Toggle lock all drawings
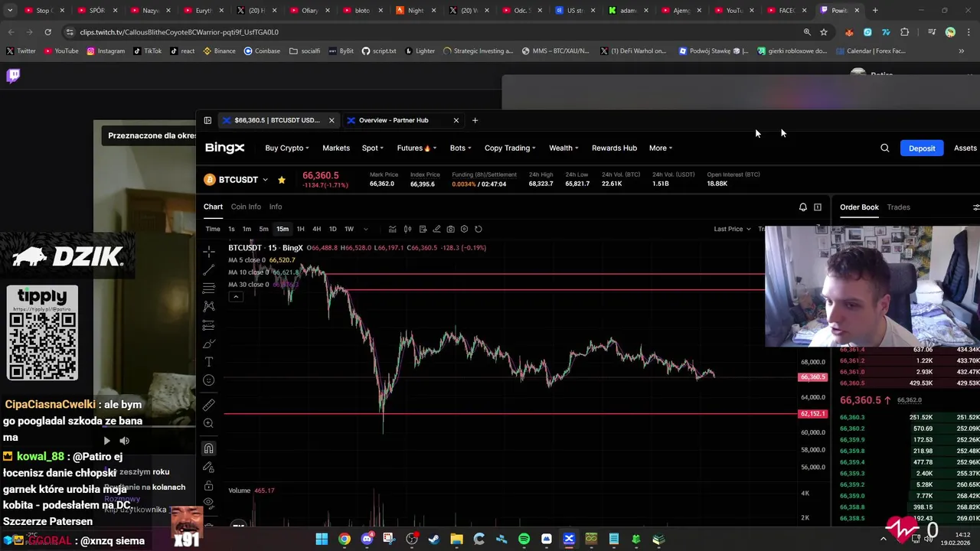This screenshot has width=980, height=551. coord(208,485)
